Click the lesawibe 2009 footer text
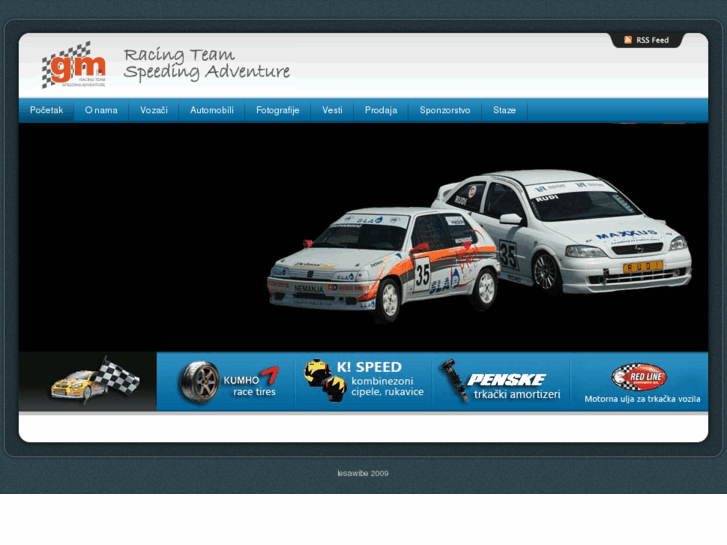727x545 pixels. coord(363,473)
